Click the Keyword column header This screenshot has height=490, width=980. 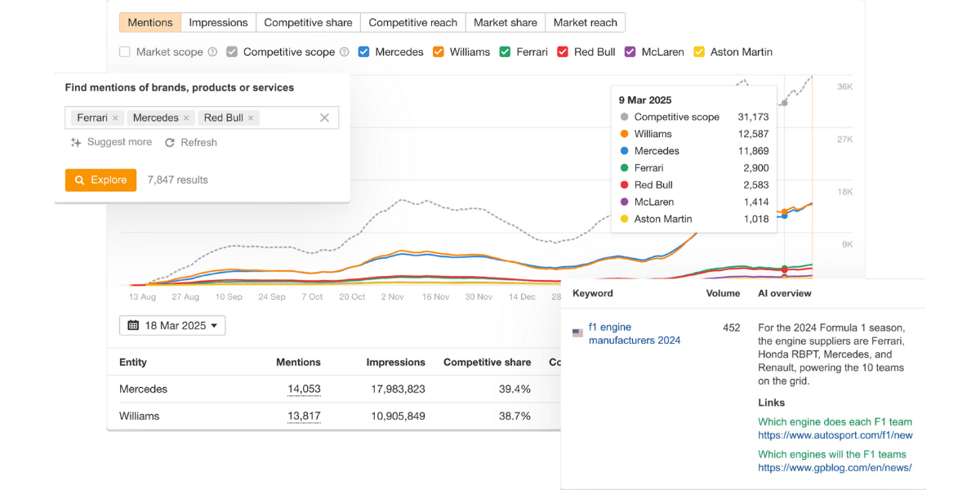593,293
